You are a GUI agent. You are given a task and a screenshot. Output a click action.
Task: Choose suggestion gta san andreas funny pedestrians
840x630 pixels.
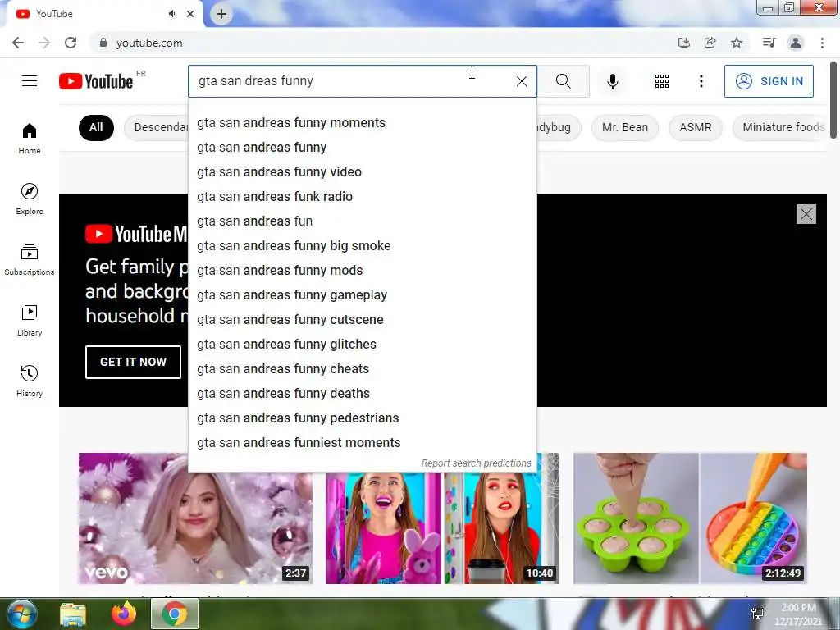point(362,418)
